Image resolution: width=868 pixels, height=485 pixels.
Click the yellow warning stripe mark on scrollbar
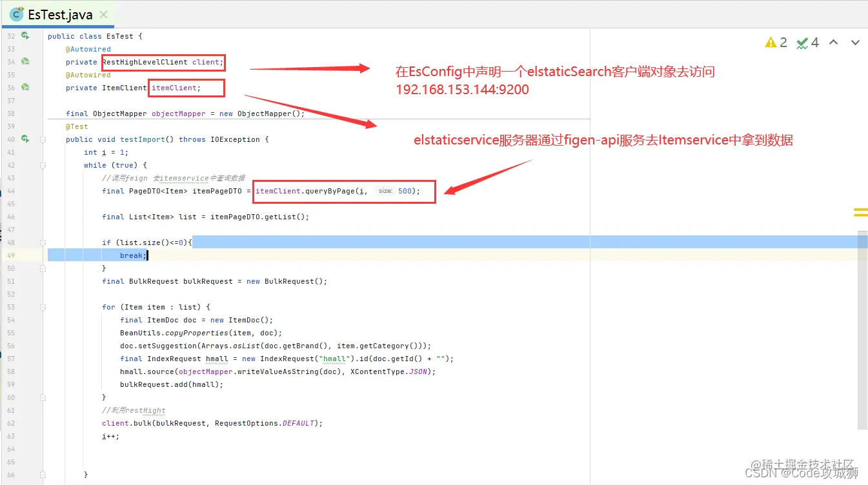861,212
